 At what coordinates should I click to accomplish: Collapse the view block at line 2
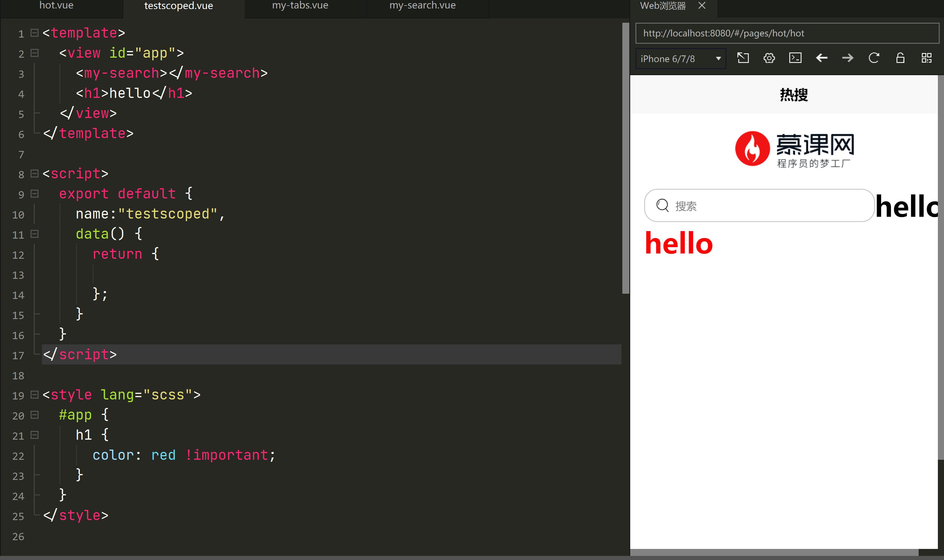pos(34,53)
